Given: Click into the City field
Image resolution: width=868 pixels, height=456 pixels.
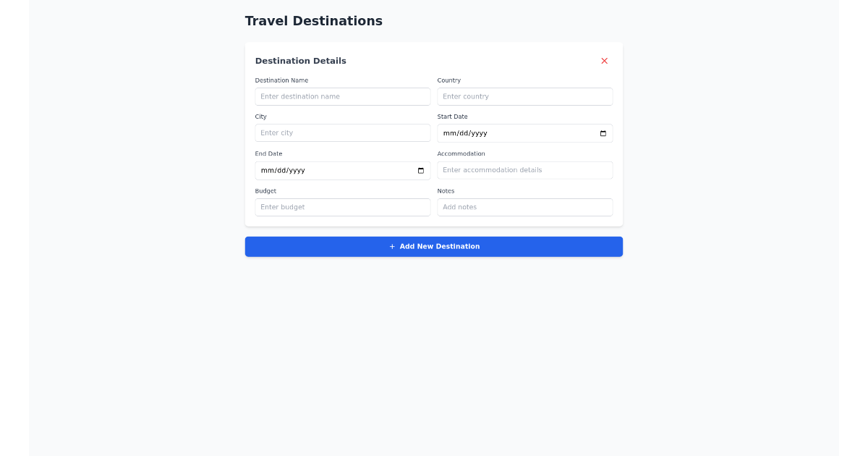Looking at the screenshot, I should 342,132.
